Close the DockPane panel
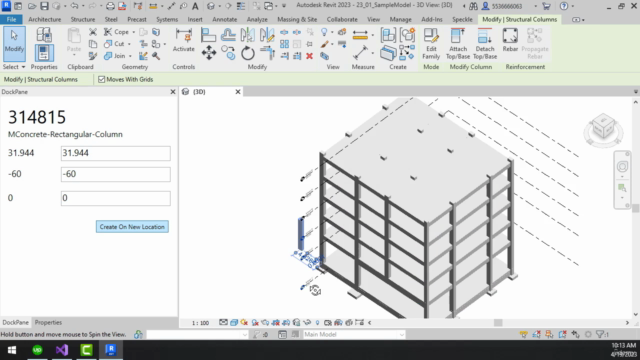Image resolution: width=640 pixels, height=360 pixels. (173, 92)
